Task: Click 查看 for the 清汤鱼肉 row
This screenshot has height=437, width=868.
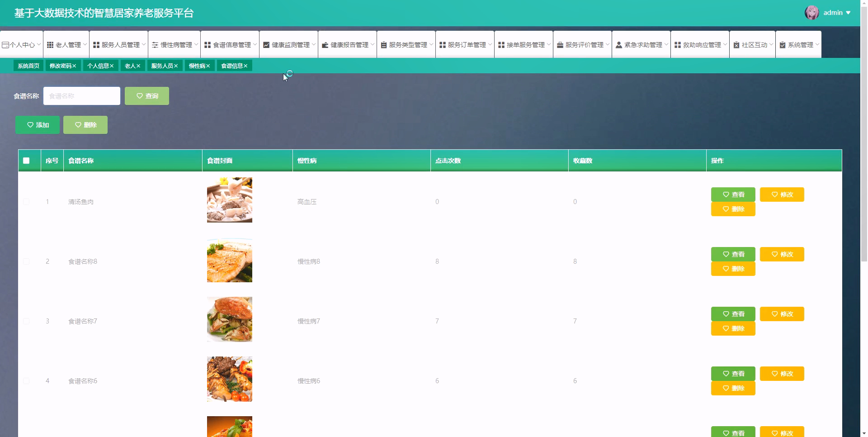Action: point(733,195)
